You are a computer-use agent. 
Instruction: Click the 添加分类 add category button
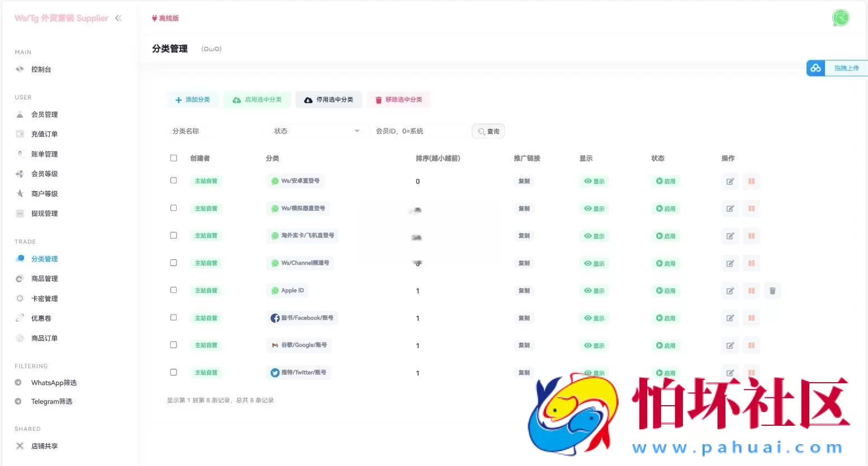point(192,99)
